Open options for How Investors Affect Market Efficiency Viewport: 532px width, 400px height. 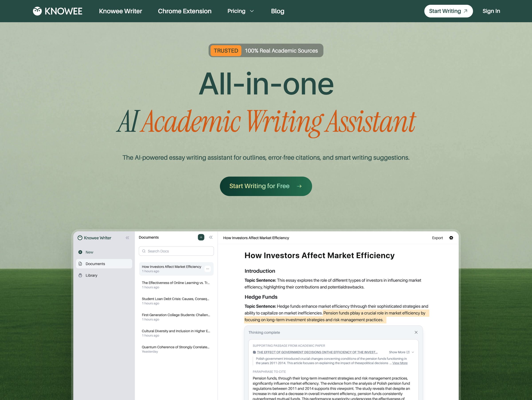point(207,269)
